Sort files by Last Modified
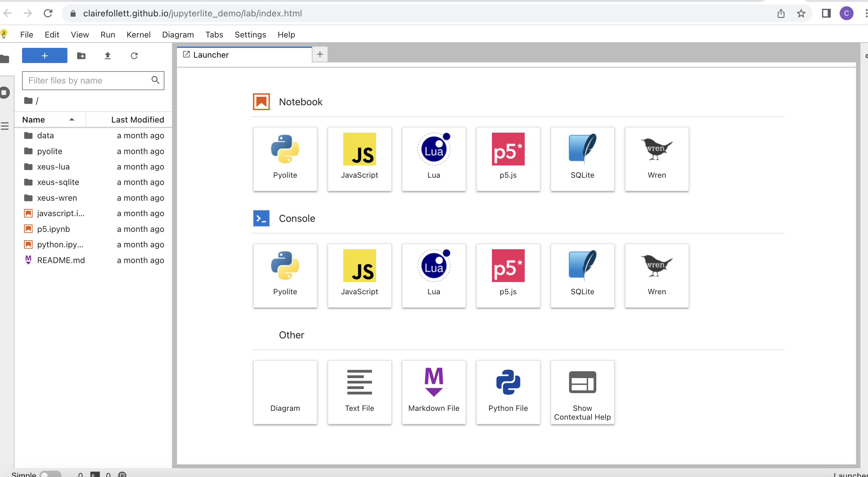Image resolution: width=868 pixels, height=477 pixels. click(138, 120)
